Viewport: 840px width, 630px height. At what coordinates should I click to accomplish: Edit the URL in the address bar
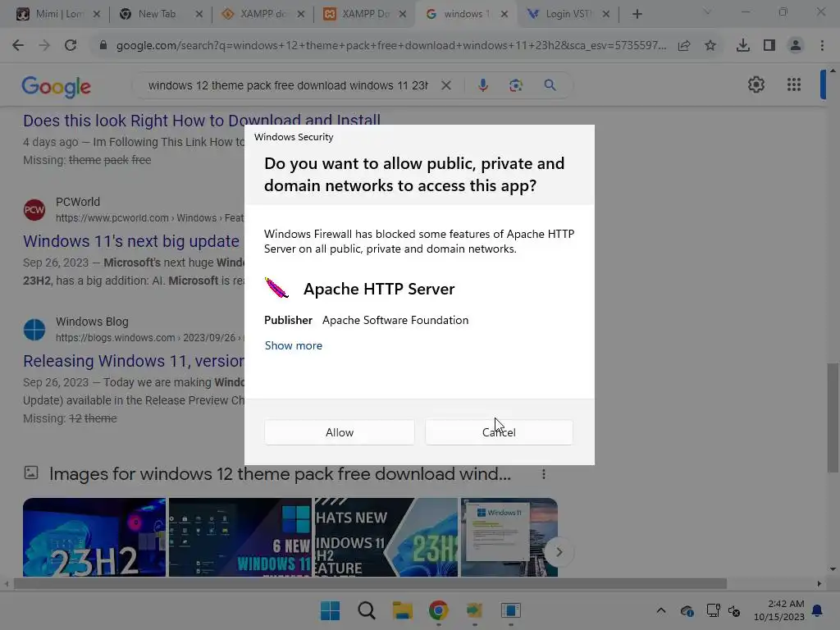(x=391, y=46)
